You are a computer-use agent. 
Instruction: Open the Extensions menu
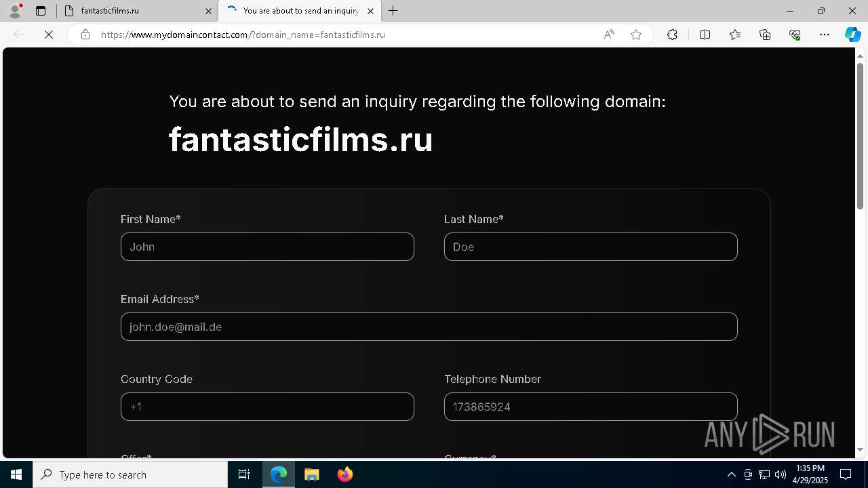pos(672,35)
